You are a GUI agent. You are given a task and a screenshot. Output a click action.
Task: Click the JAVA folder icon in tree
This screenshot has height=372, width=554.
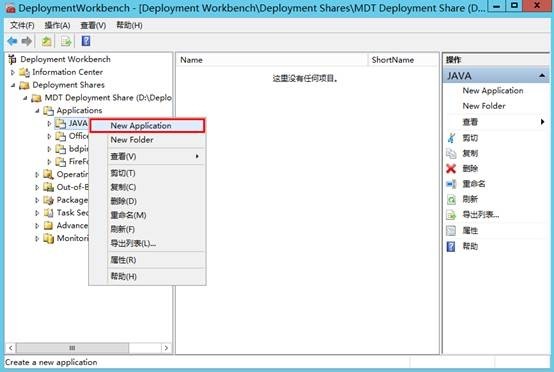pos(60,123)
